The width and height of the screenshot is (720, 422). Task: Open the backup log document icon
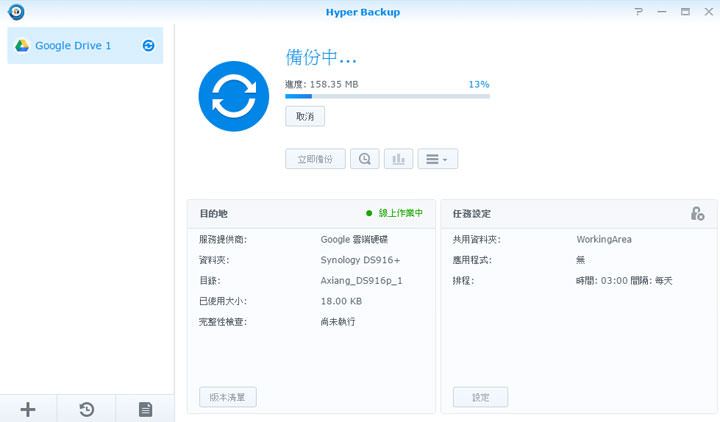click(145, 408)
